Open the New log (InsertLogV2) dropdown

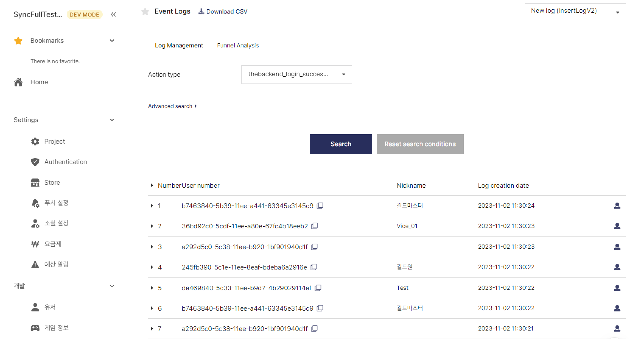tap(575, 11)
